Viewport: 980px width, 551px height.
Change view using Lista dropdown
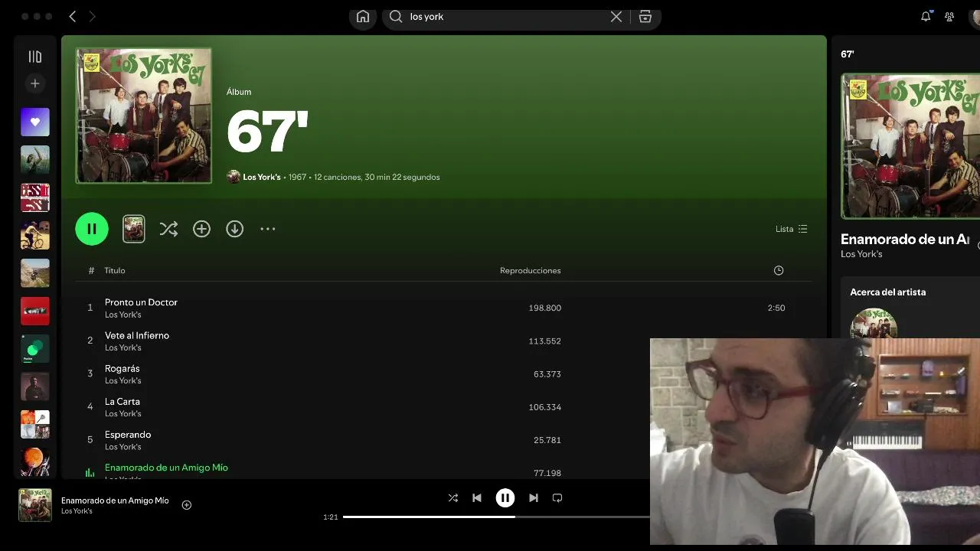pos(791,229)
